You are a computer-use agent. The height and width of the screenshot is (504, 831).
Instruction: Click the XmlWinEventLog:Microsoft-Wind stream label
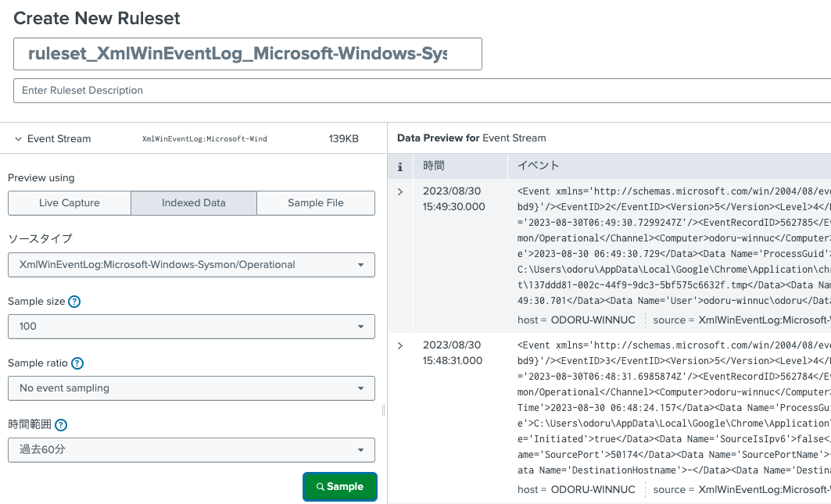205,139
